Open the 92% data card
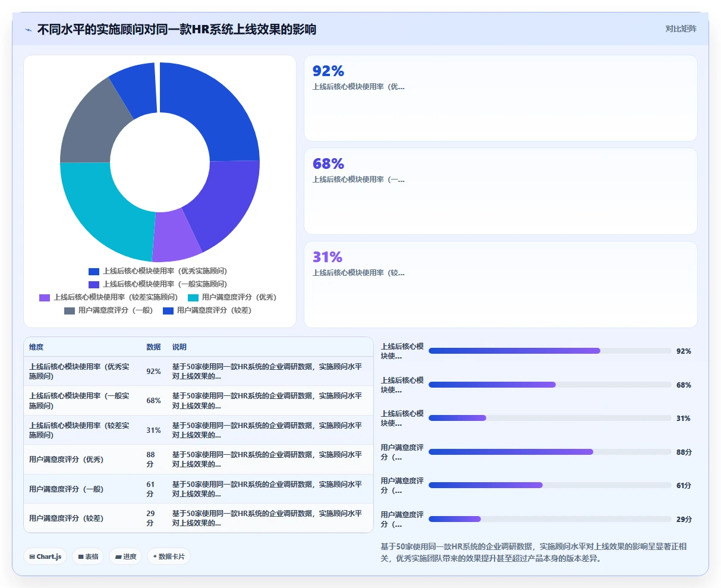Viewport: 721px width, 588px height. point(500,98)
